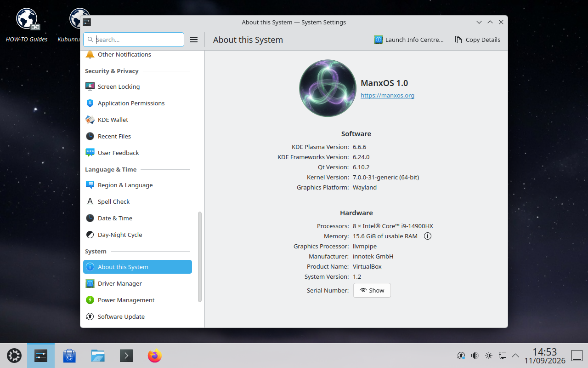This screenshot has height=368, width=588.
Task: Open network status in system tray
Action: (x=503, y=356)
